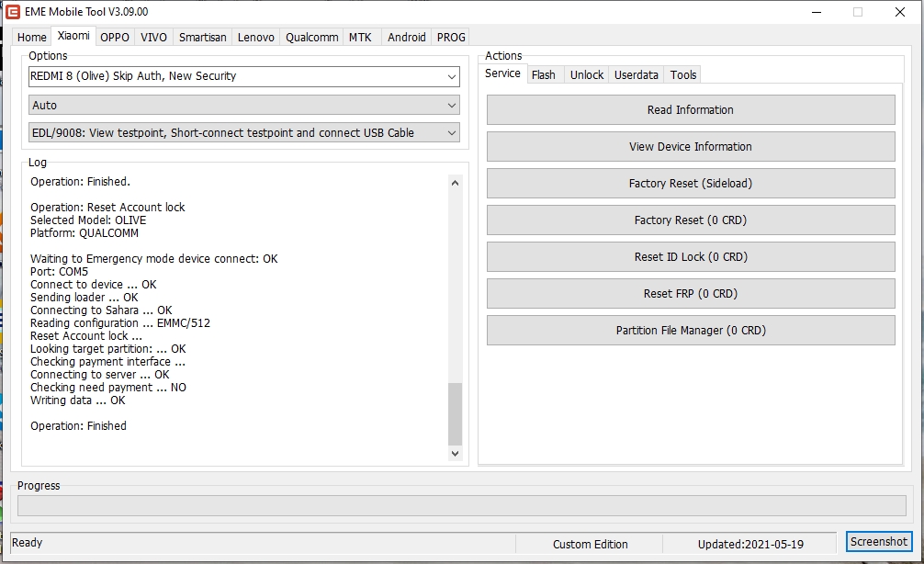
Task: Open the Unlock actions tab
Action: [x=587, y=74]
